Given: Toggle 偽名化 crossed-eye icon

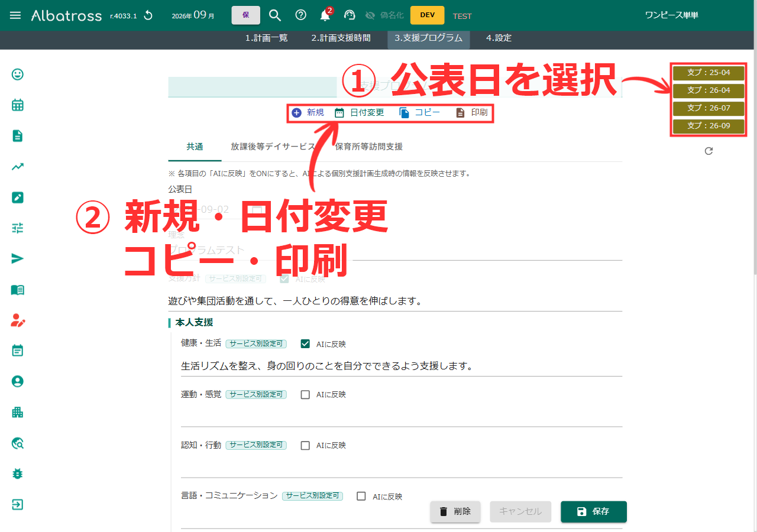Looking at the screenshot, I should (370, 15).
